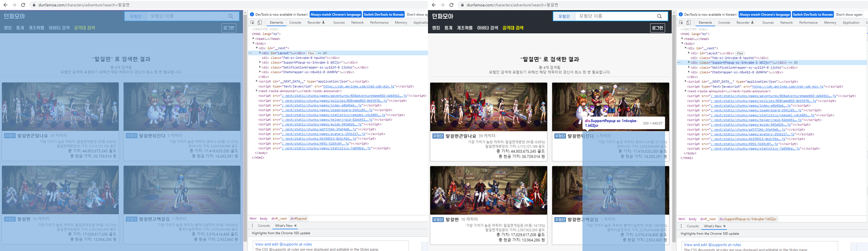
Task: Click the 모험단 이름 search field in left window
Action: click(x=186, y=16)
